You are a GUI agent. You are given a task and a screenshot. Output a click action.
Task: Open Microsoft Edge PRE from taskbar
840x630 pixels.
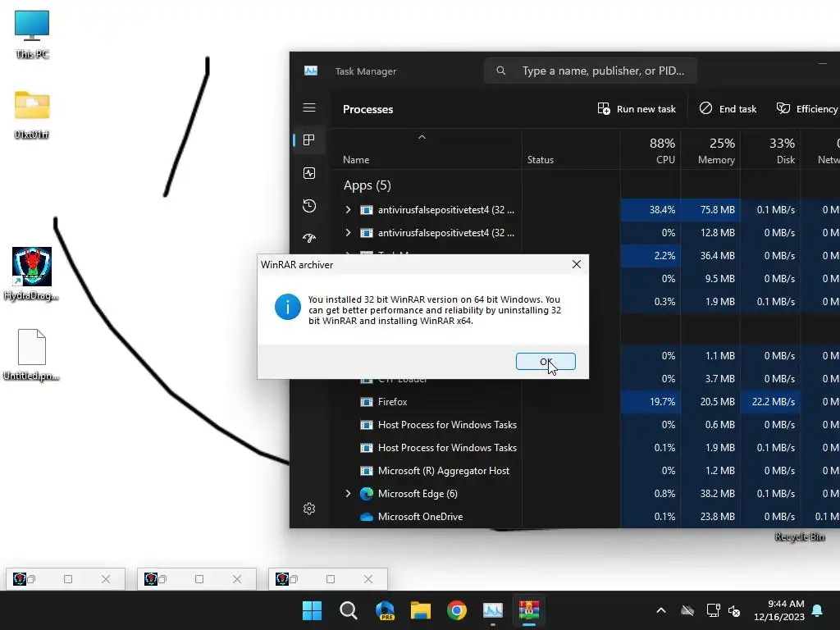[385, 610]
